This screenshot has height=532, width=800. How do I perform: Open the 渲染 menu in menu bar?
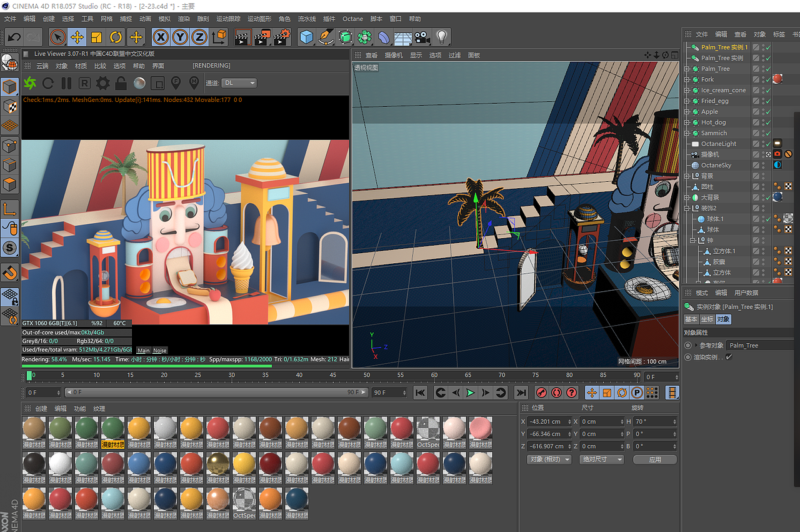point(184,19)
